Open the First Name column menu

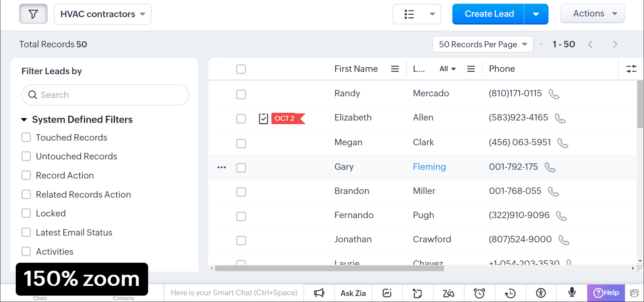pyautogui.click(x=395, y=69)
